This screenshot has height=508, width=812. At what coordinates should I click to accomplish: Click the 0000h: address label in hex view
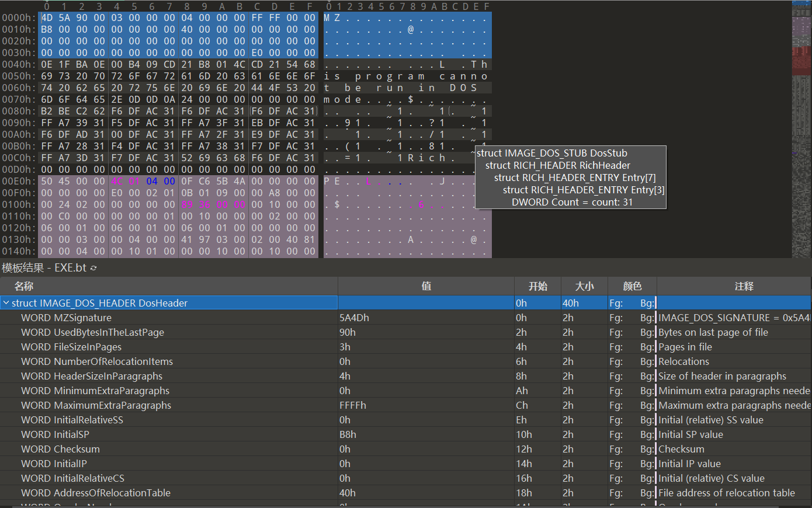[19, 18]
